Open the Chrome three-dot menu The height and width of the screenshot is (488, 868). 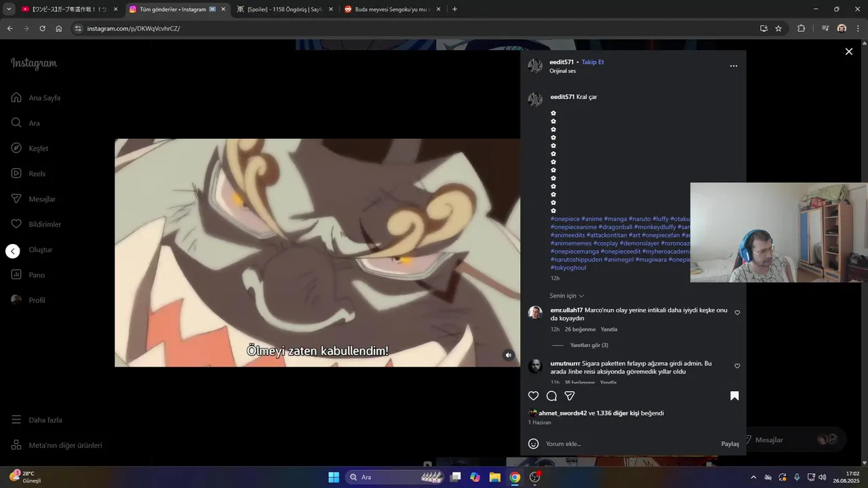[x=858, y=28]
